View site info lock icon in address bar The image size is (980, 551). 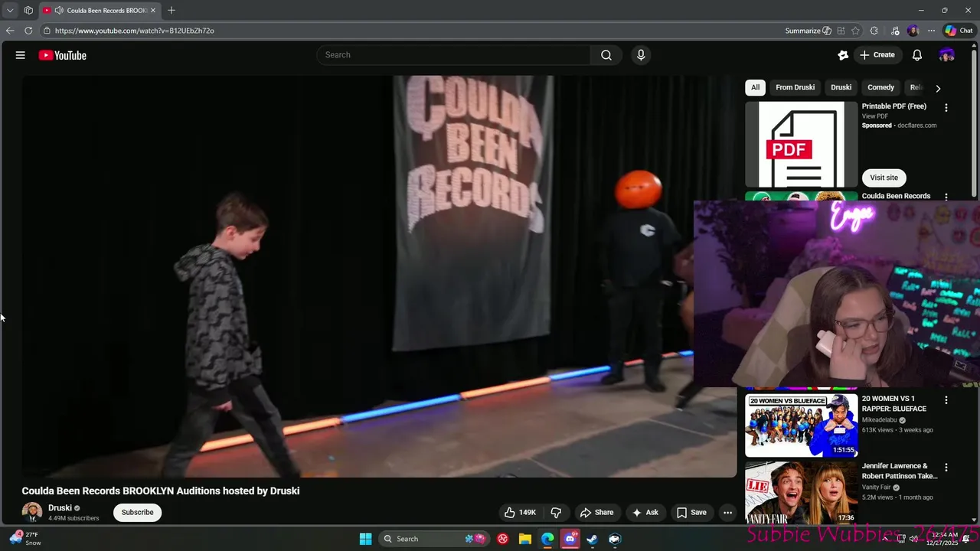[47, 31]
